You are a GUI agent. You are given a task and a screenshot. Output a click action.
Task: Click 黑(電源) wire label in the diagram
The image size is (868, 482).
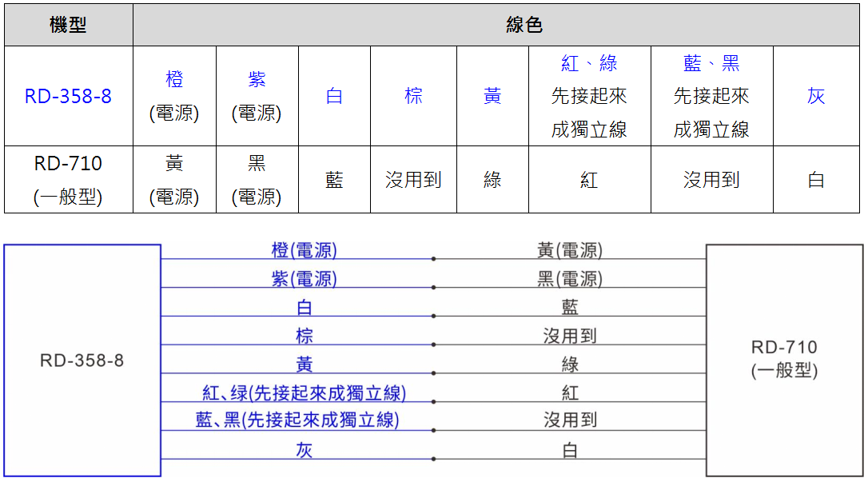point(570,278)
